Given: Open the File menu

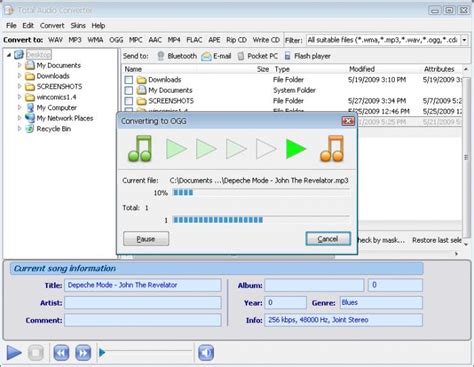Looking at the screenshot, I should 11,26.
